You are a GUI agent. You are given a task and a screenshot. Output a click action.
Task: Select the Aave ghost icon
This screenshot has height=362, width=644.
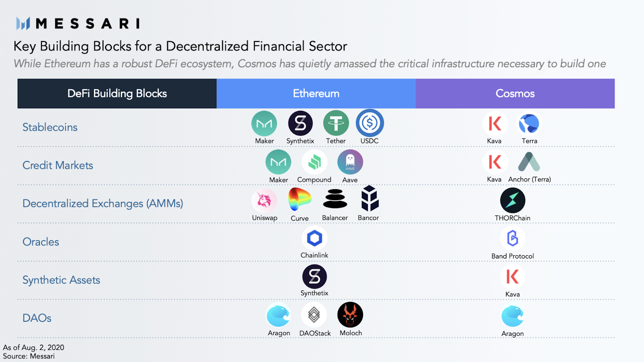350,162
